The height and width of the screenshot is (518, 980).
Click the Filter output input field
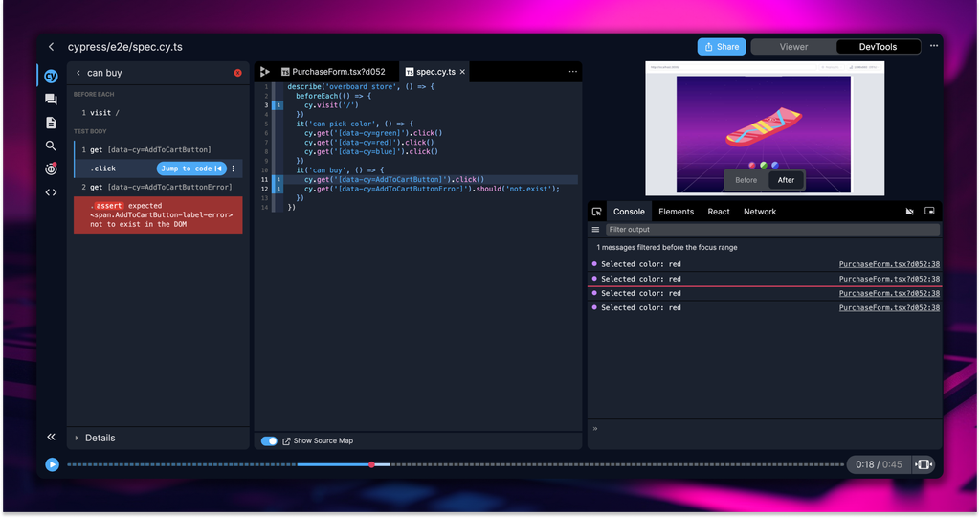point(771,230)
